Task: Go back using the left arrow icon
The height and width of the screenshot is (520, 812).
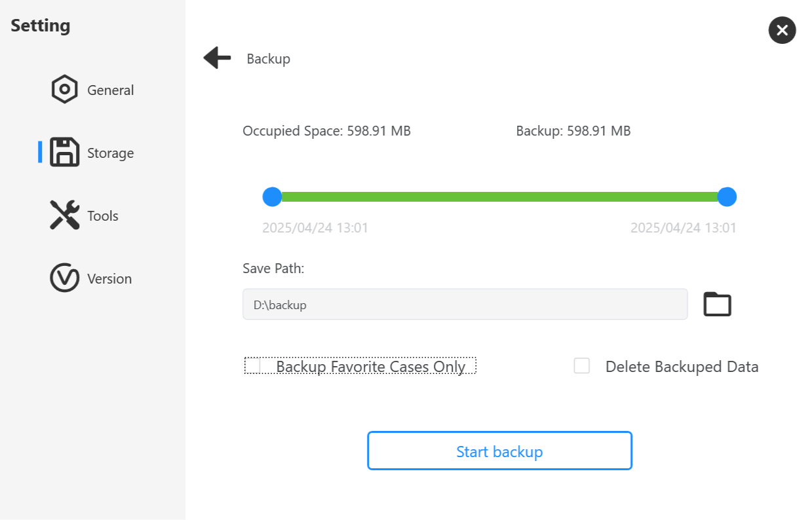Action: click(217, 58)
